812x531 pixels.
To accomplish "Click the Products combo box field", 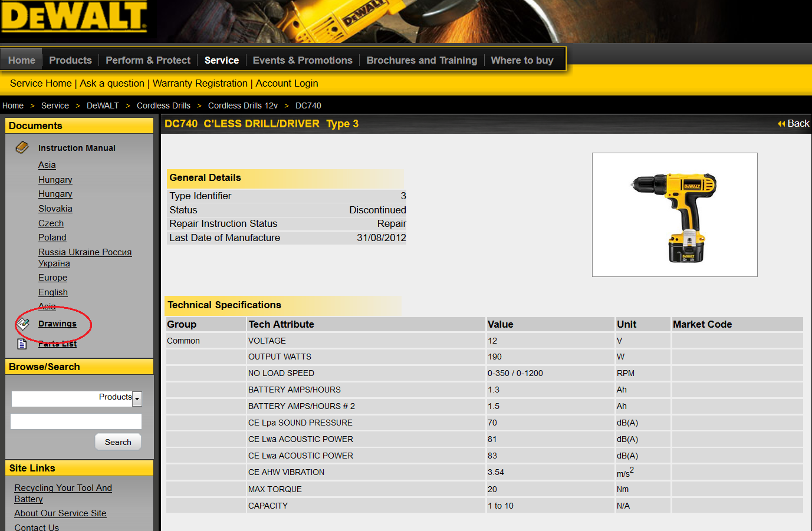I will [x=77, y=399].
